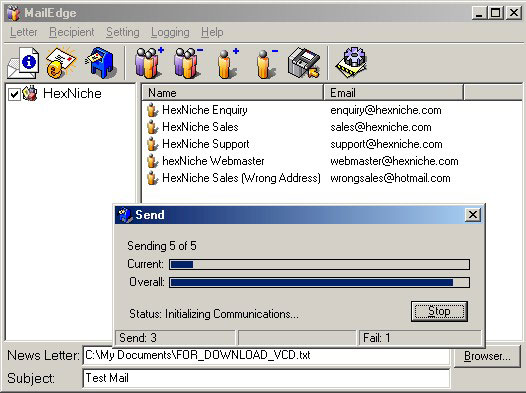
Task: Click the add recipient group icon
Action: click(x=149, y=63)
